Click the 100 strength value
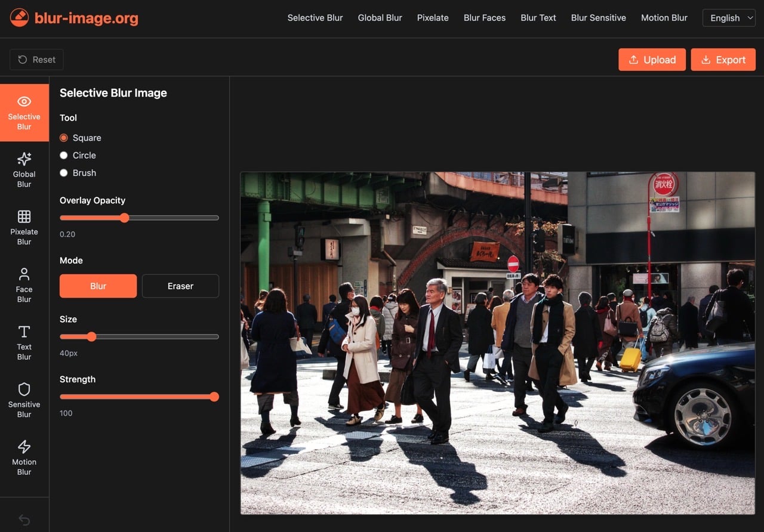 pos(66,413)
